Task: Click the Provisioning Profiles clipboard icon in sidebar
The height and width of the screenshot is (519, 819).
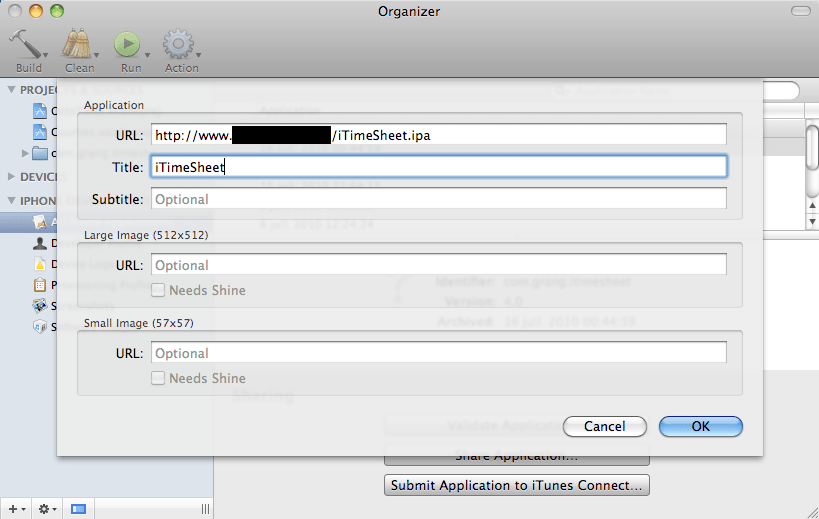Action: pyautogui.click(x=40, y=284)
